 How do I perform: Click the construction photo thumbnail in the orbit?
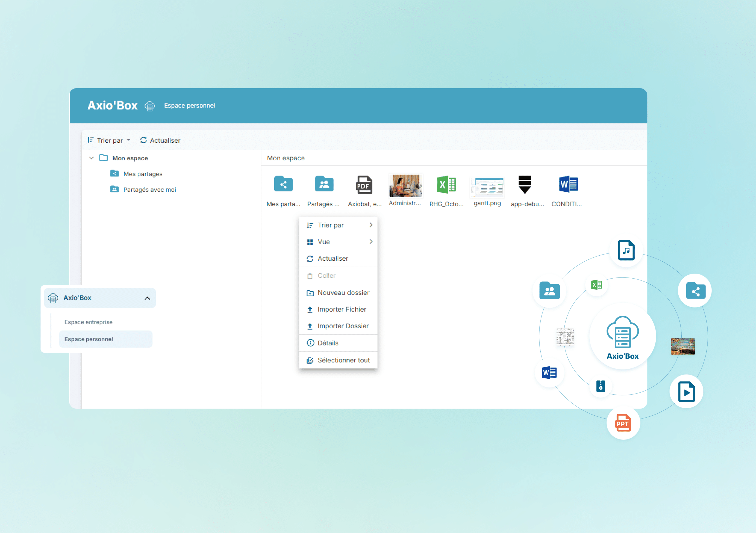tap(683, 347)
